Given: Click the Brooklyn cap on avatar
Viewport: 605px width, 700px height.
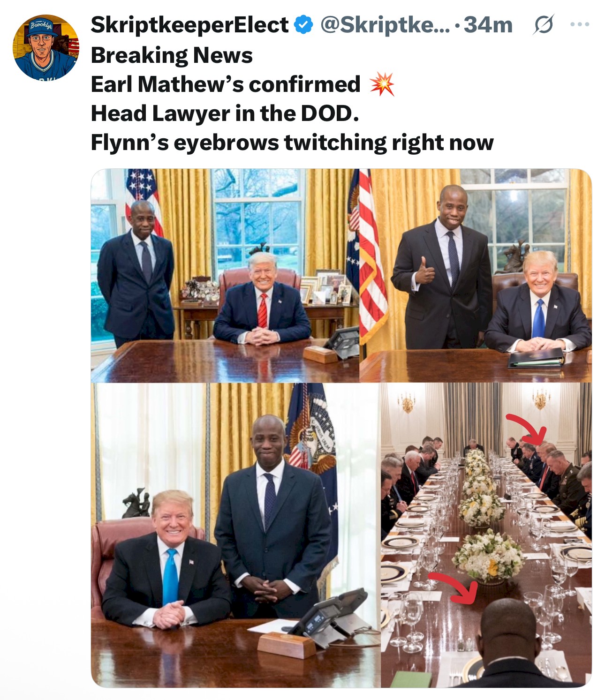Looking at the screenshot, I should 43,27.
